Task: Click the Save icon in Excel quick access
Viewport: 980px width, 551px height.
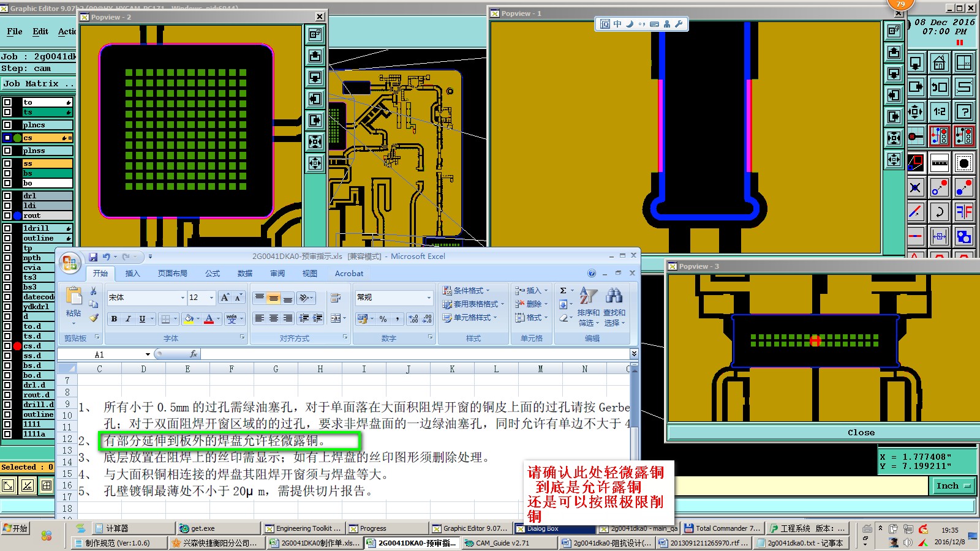Action: point(93,257)
